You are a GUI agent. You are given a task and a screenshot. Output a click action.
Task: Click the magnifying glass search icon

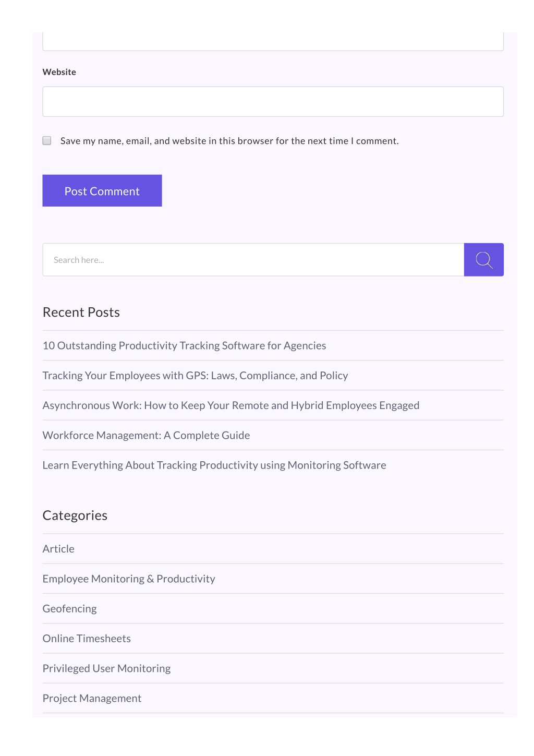483,259
